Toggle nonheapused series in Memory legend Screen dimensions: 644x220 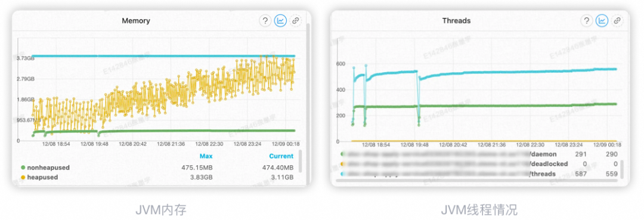tap(45, 168)
